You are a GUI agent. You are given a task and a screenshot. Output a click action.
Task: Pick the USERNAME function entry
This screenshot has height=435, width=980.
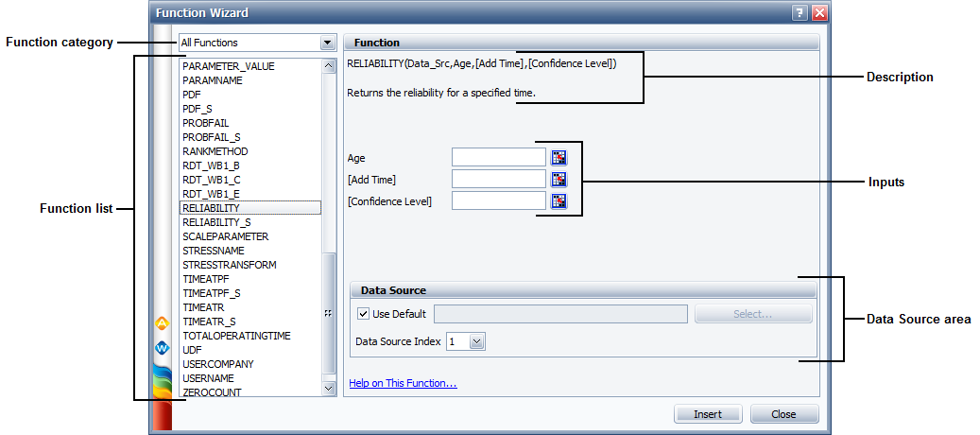209,378
